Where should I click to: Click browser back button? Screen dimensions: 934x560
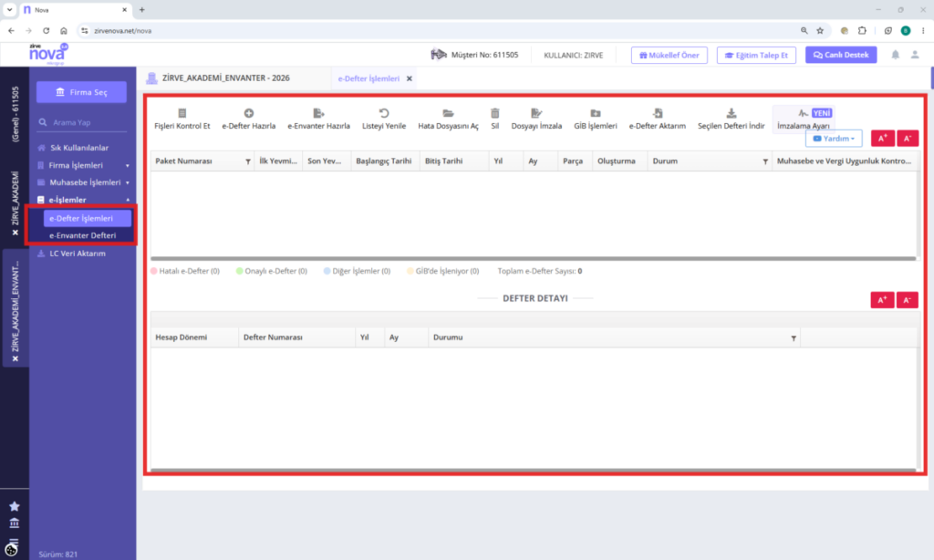[11, 30]
